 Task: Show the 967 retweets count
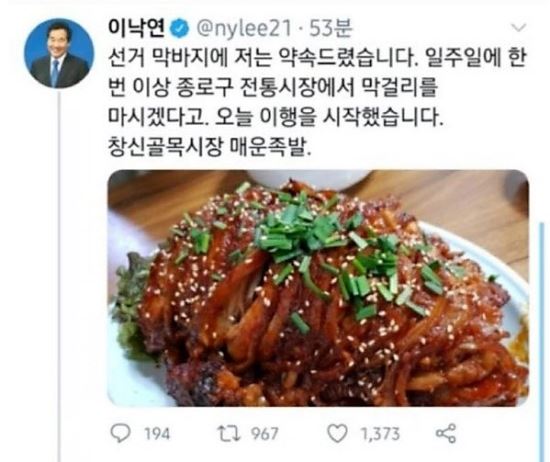pos(265,434)
